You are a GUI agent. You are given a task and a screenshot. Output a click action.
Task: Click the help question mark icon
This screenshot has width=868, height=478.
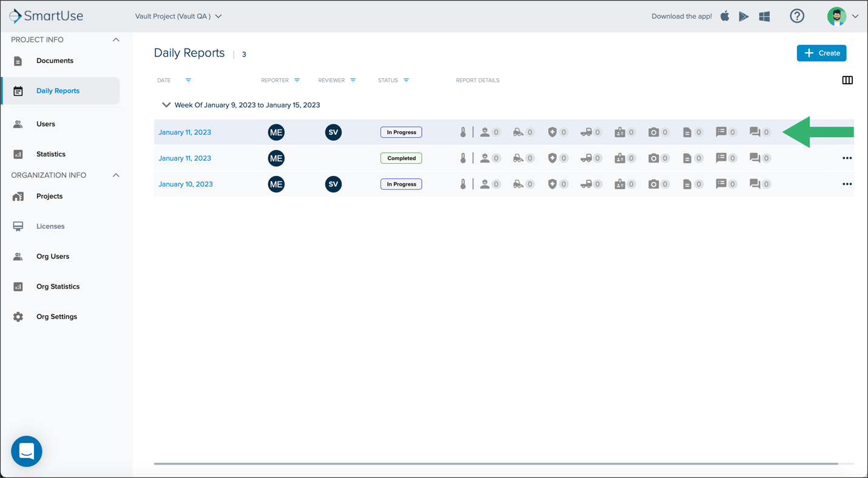[x=797, y=16]
